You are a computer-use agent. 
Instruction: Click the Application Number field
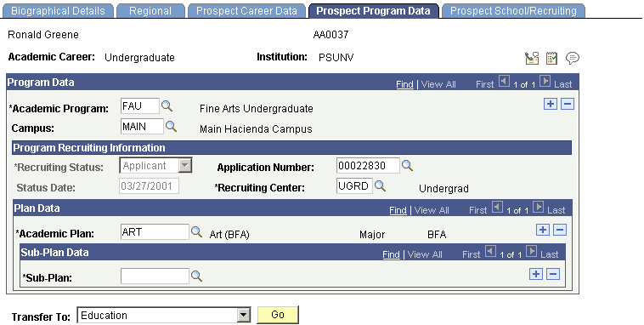[368, 165]
